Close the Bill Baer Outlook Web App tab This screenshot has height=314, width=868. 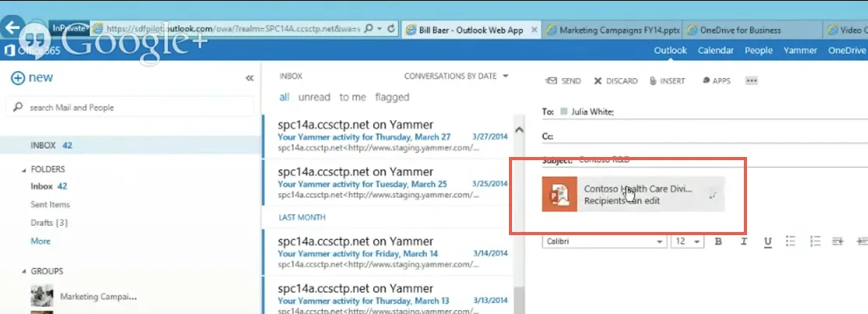point(534,30)
